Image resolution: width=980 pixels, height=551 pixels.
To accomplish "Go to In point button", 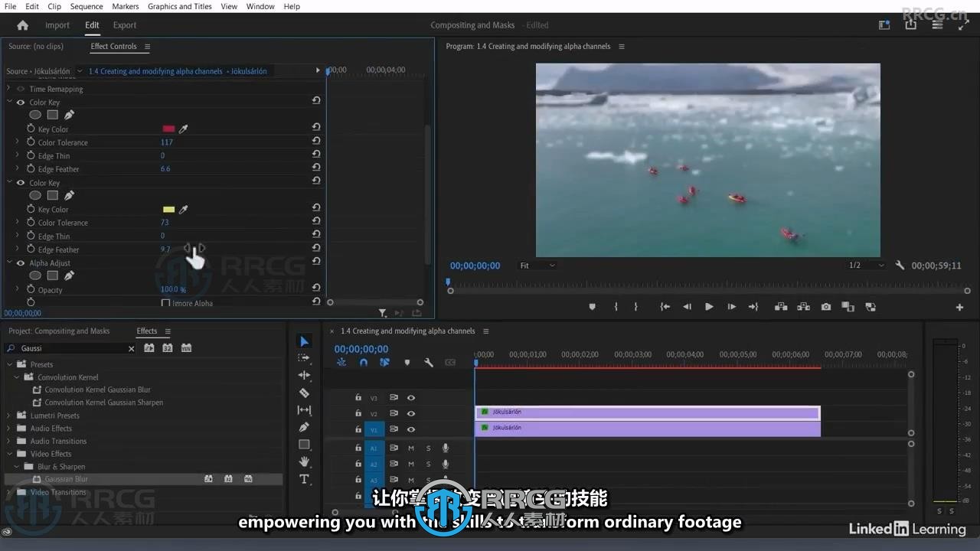I will tap(665, 307).
